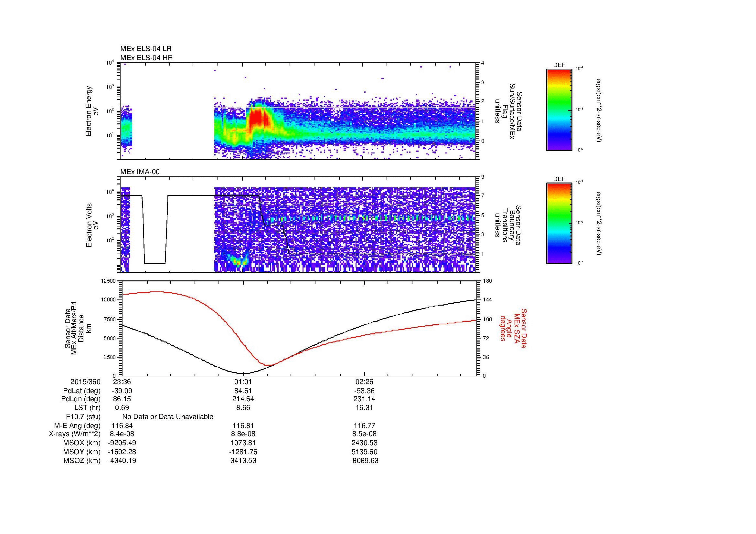
Task: Click the 'PdLat (deg)' row label
Action: (82, 391)
